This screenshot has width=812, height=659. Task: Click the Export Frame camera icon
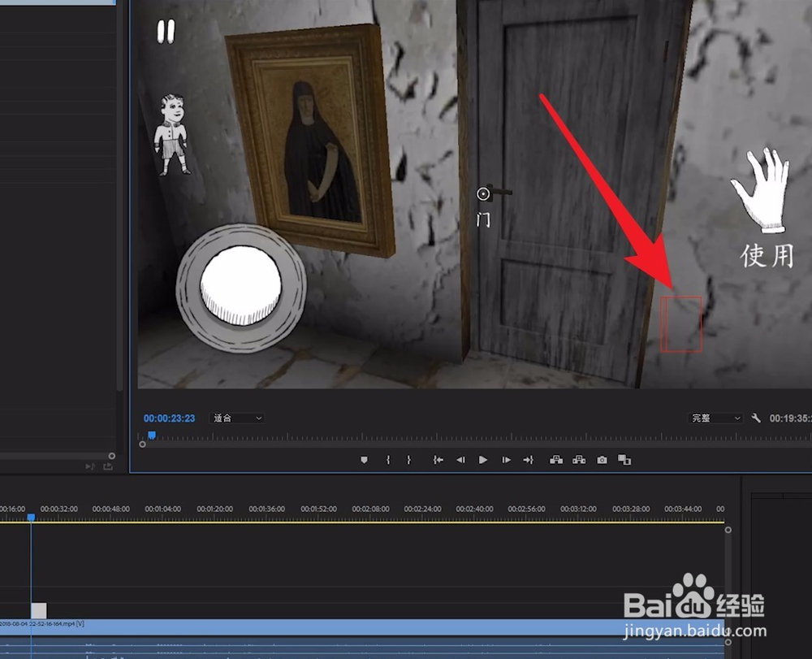pos(602,460)
